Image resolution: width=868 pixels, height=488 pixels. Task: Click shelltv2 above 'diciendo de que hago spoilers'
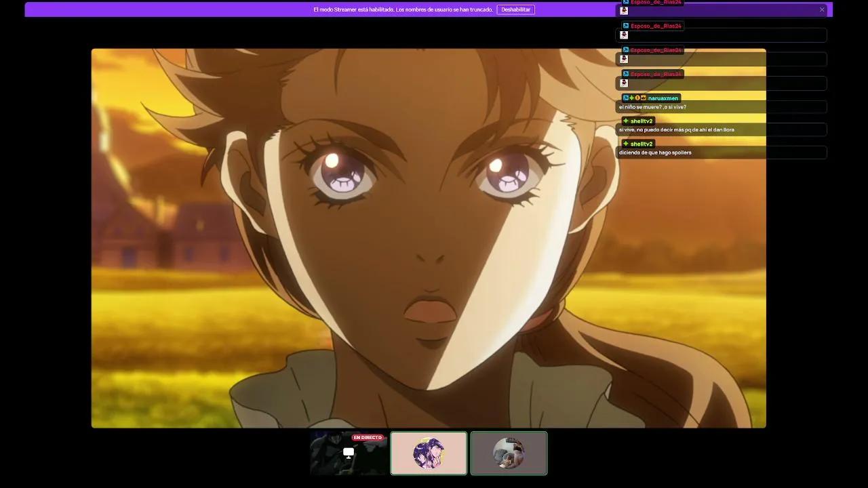coord(642,144)
